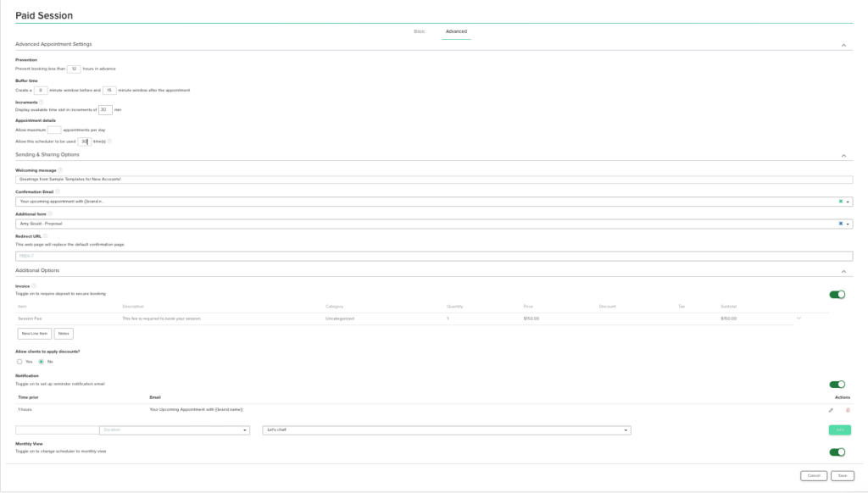Click 'Your Upcoming Appointment' reminder email cell
This screenshot has width=868, height=493.
[x=197, y=409]
